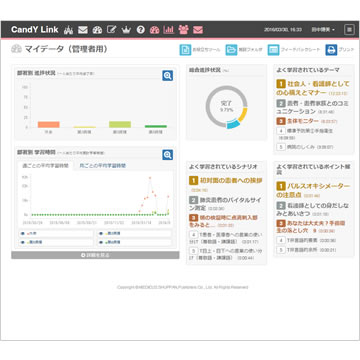Open the pencil edit note icon

pyautogui.click(x=112, y=30)
